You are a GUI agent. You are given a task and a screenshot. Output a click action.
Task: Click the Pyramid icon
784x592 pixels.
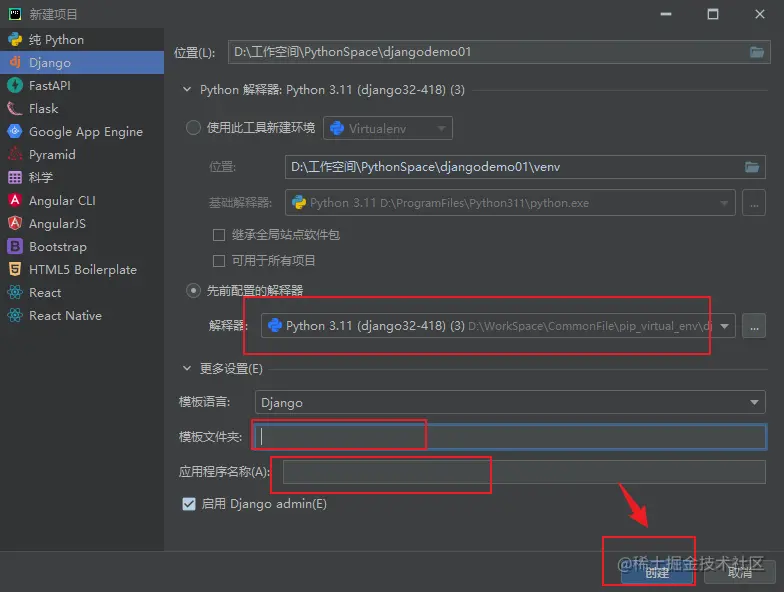click(x=15, y=154)
